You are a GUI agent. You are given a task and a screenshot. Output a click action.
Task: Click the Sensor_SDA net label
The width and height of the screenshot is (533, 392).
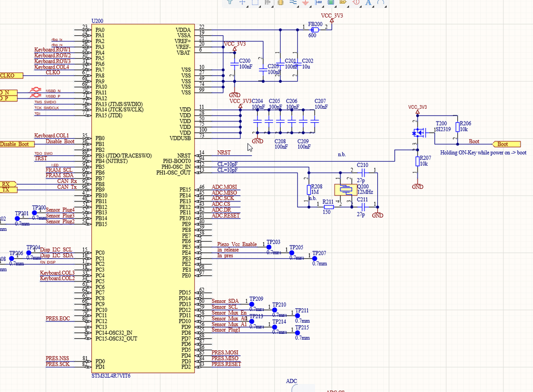225,301
